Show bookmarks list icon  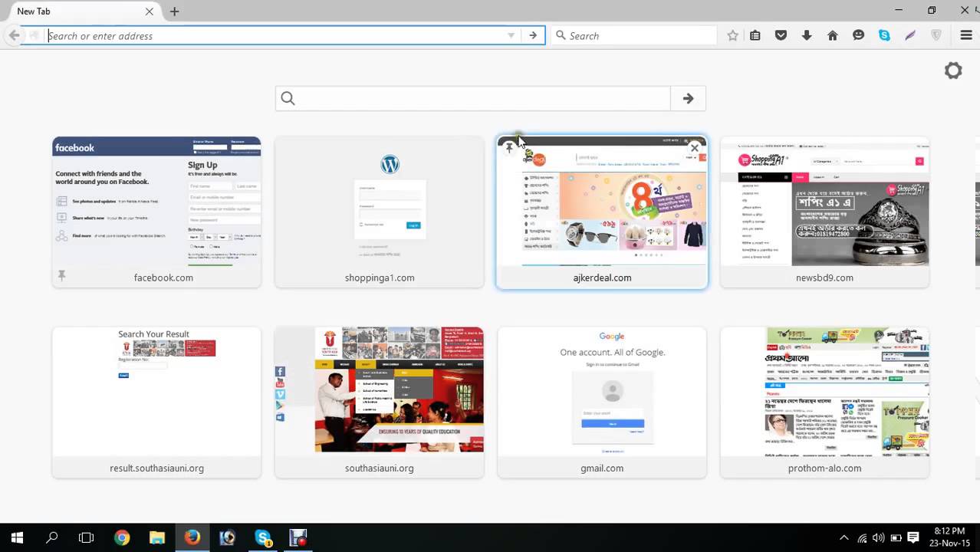(755, 35)
